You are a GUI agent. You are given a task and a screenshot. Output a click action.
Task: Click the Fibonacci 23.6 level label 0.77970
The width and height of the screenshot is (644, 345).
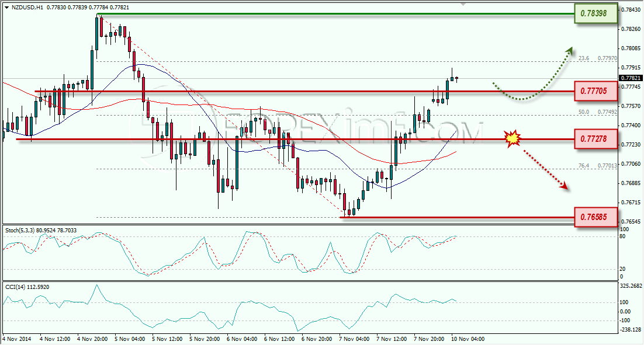tap(598, 58)
